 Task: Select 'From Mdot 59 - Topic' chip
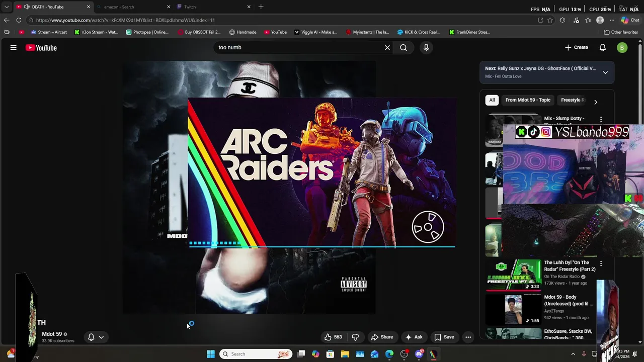(528, 100)
